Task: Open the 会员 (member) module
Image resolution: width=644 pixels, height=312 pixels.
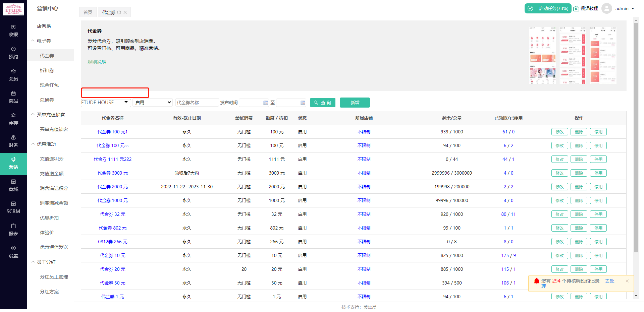Action: coord(13,74)
